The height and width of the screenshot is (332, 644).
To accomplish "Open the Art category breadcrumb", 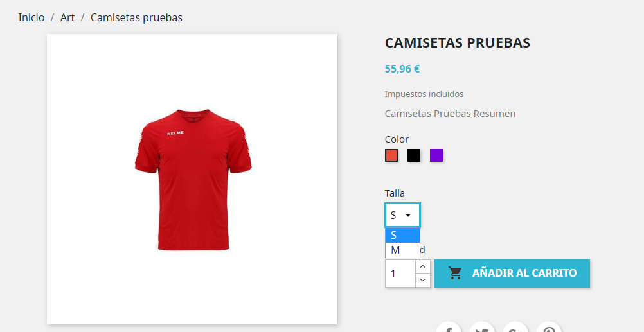I will [x=67, y=17].
